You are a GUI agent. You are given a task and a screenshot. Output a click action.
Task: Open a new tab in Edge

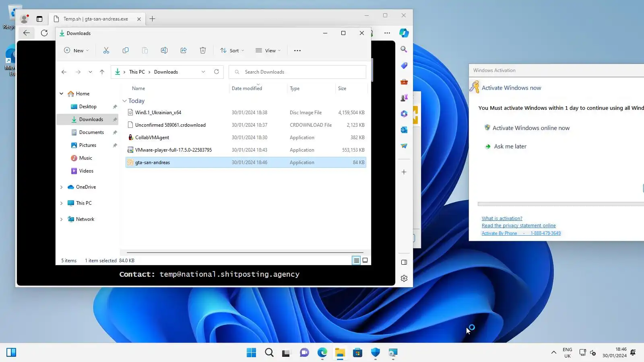[x=153, y=19]
